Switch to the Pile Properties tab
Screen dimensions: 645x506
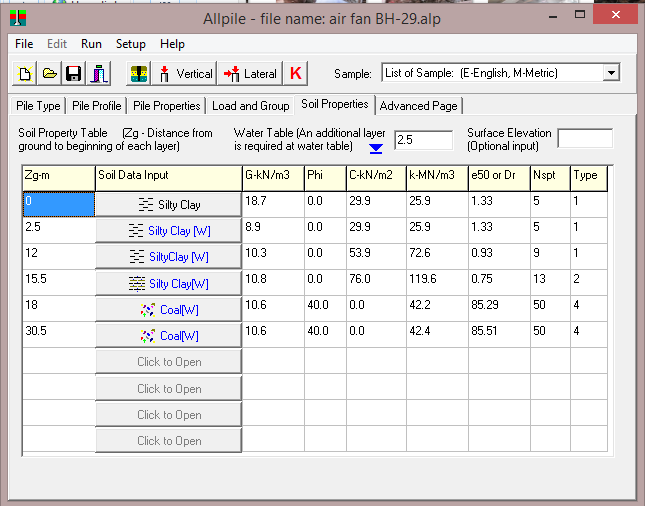pos(167,106)
